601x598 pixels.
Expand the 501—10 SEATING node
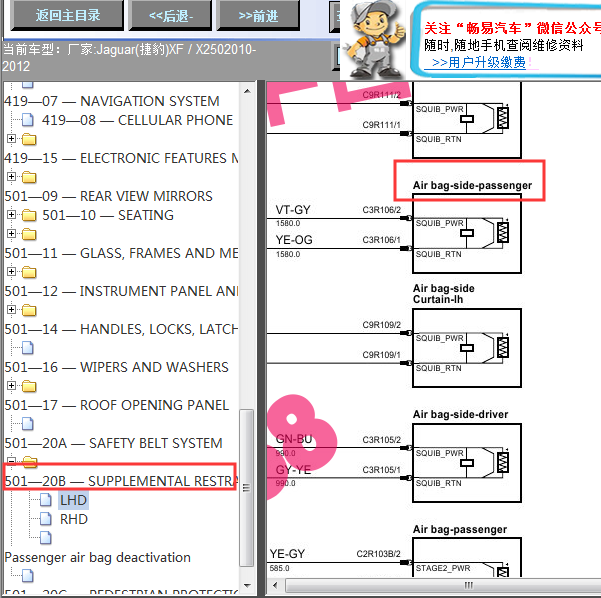[11, 214]
